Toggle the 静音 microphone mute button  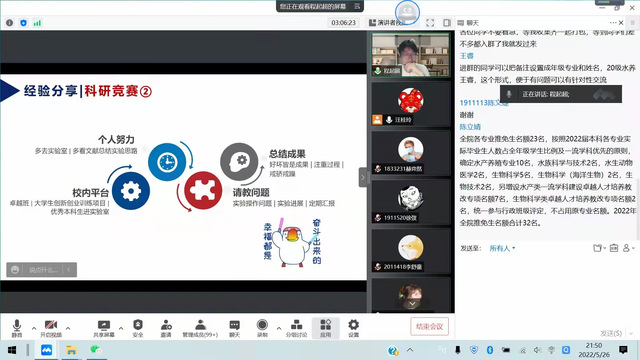[x=17, y=328]
